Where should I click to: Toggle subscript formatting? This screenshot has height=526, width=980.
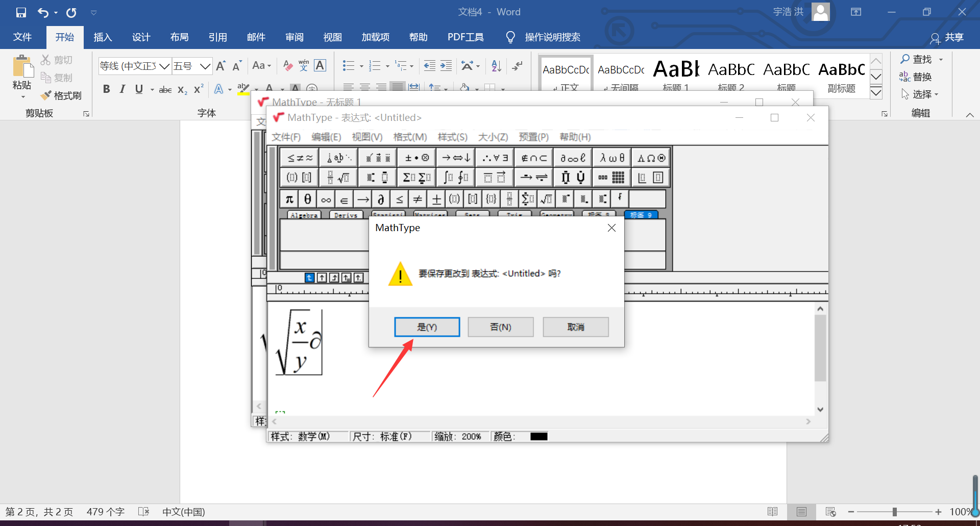[182, 90]
